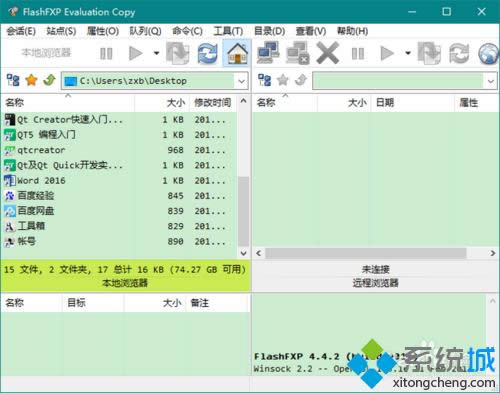Open the 会话(E) menu
500x393 pixels.
pos(21,31)
